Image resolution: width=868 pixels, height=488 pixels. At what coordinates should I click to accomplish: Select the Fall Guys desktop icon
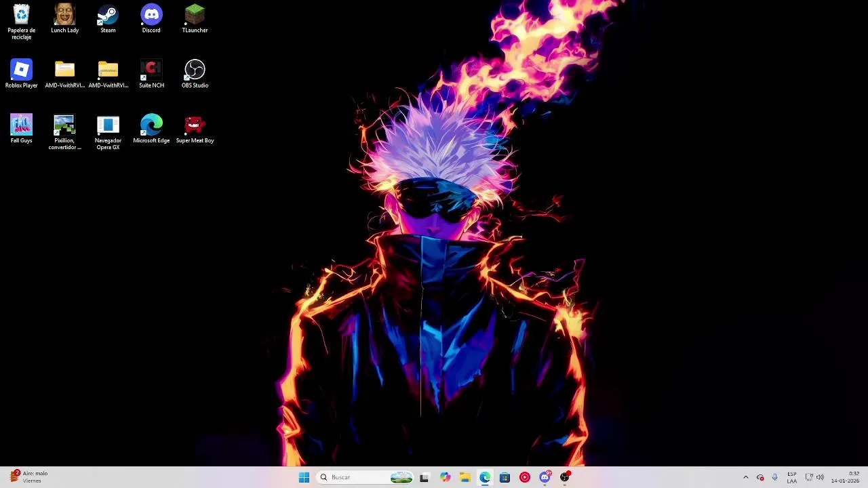[x=22, y=129]
